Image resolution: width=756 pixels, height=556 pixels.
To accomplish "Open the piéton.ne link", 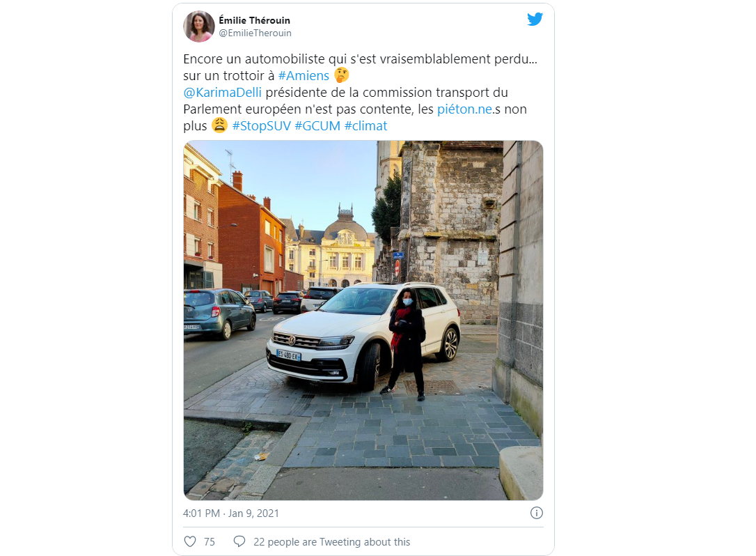I will 465,109.
